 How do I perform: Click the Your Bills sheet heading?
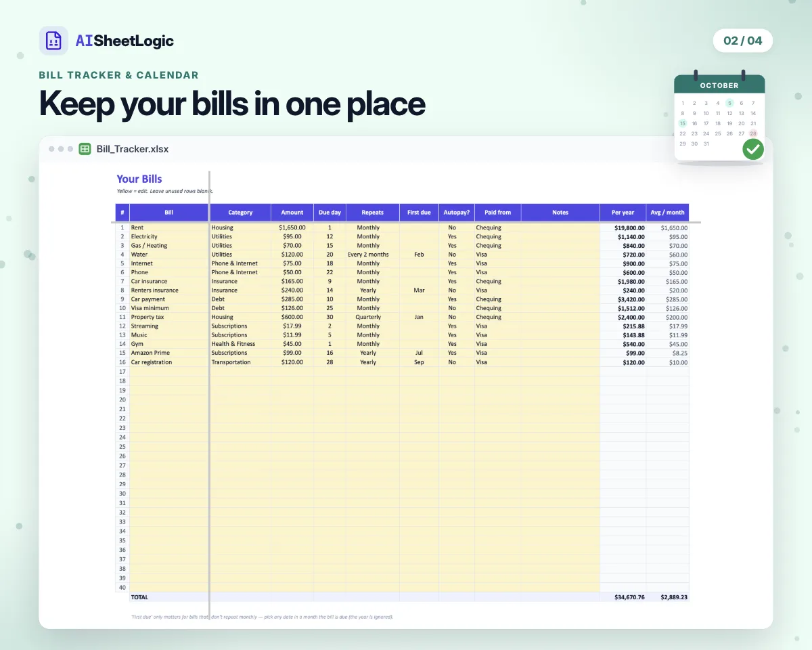(139, 179)
